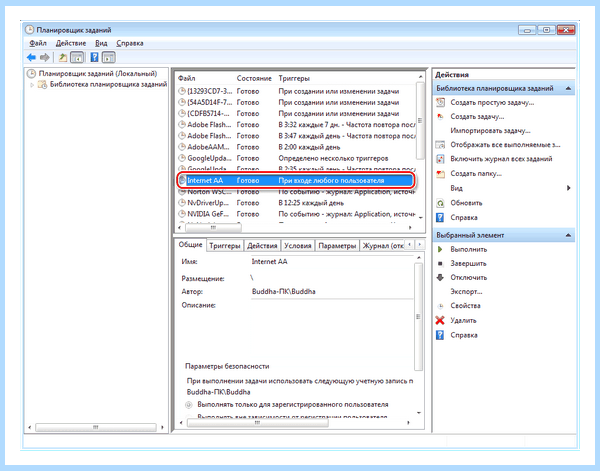Click 'Импортировать задачу...' action link
The image size is (600, 471).
(490, 131)
